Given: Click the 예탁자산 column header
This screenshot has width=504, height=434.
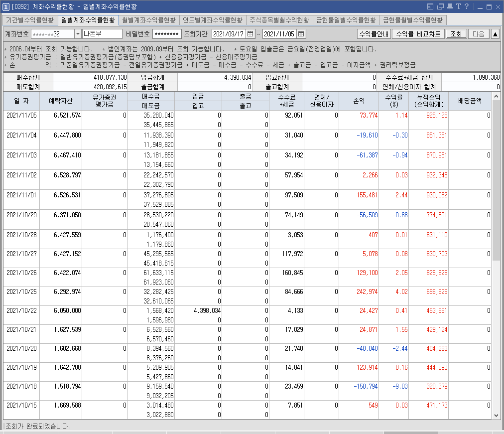Looking at the screenshot, I should [x=61, y=101].
